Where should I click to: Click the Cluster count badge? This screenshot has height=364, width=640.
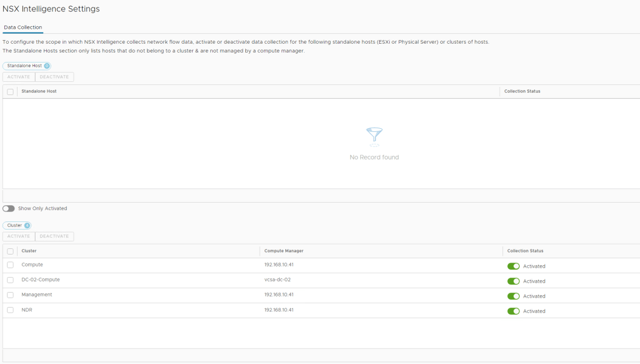27,225
